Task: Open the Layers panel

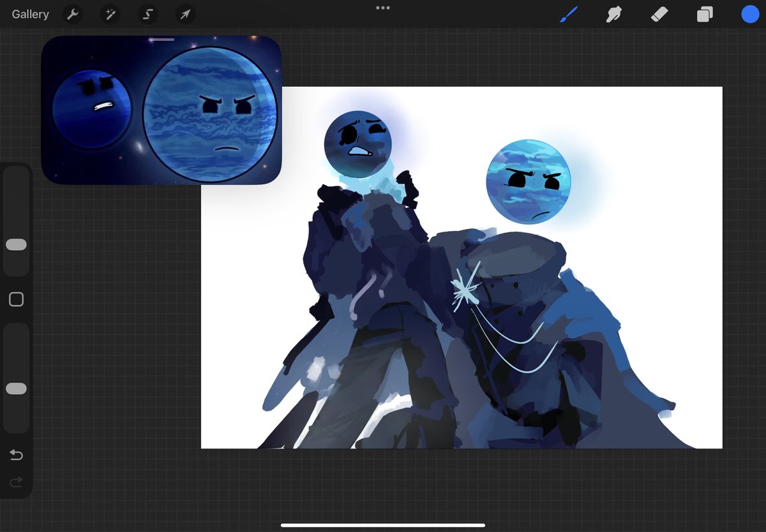Action: click(705, 14)
